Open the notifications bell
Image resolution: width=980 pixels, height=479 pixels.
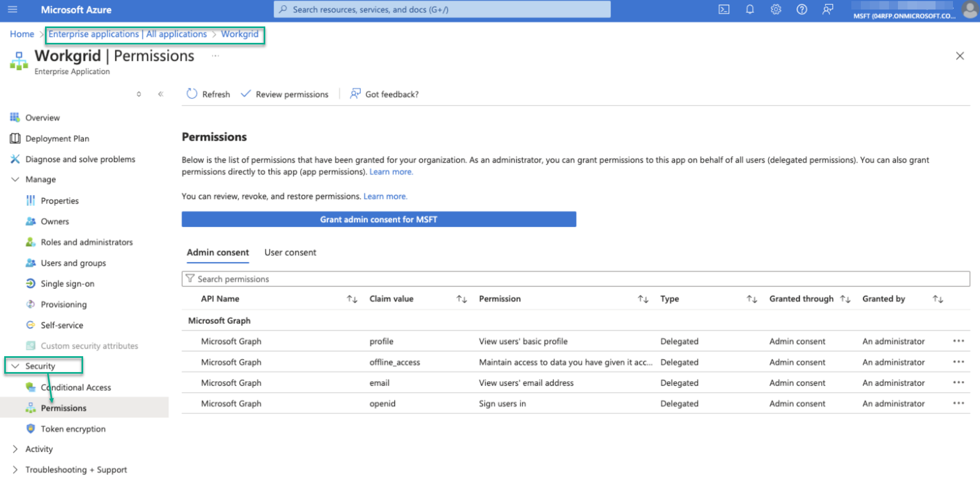point(750,10)
